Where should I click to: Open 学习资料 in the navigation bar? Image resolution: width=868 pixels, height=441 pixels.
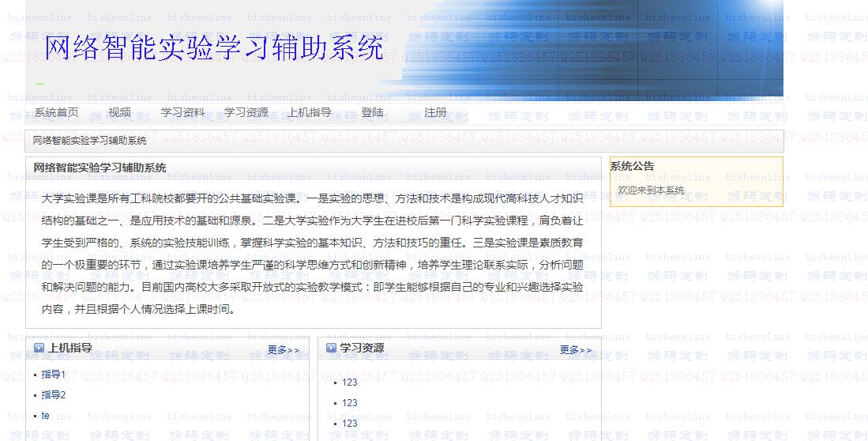(x=182, y=112)
